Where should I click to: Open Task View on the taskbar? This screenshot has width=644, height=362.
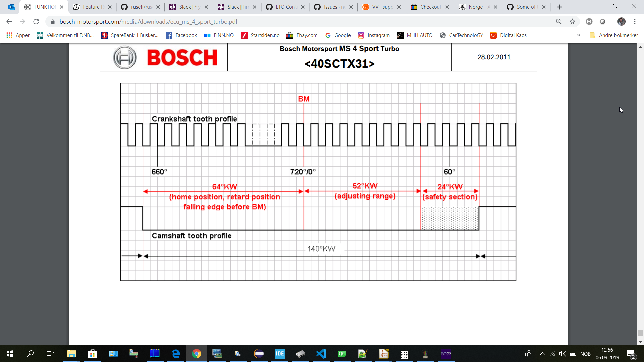(x=50, y=354)
